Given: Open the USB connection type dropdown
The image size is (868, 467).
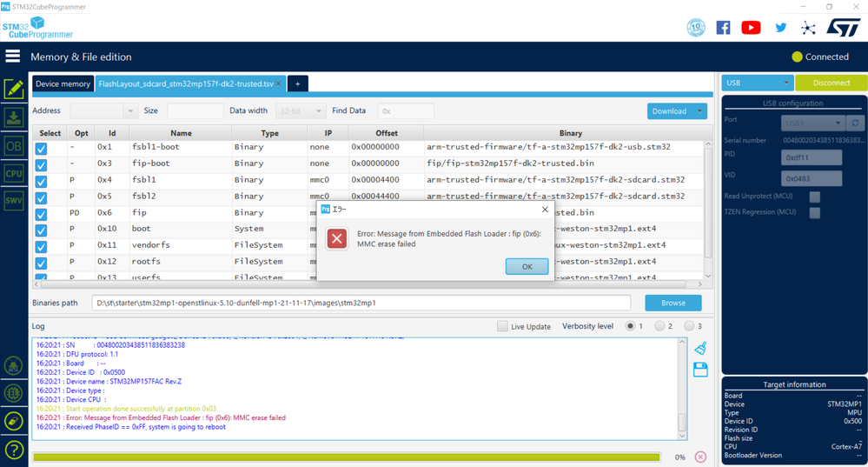Looking at the screenshot, I should pyautogui.click(x=758, y=83).
